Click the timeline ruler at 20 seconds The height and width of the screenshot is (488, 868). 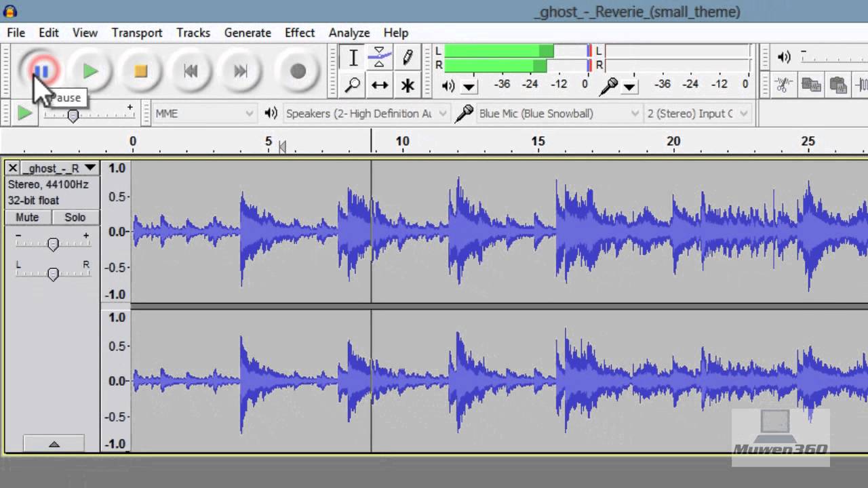pos(673,142)
